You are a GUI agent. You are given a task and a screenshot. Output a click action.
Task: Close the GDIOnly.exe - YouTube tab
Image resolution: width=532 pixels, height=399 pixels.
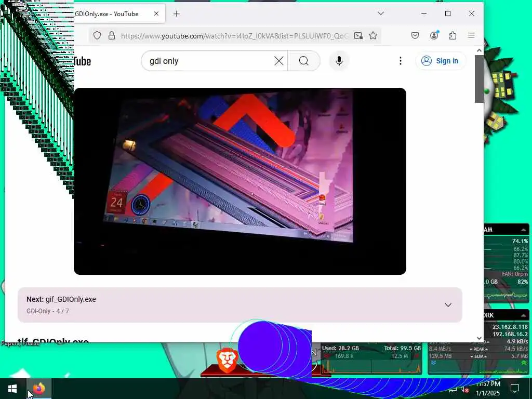pyautogui.click(x=156, y=14)
